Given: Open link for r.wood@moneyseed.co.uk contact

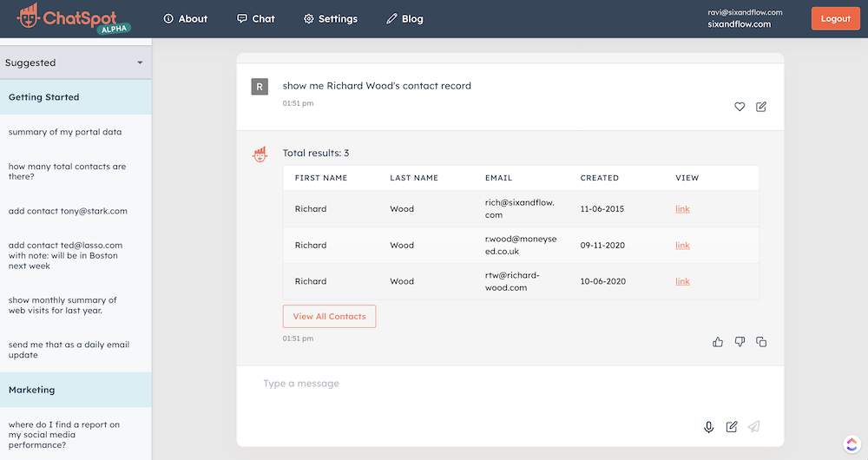Looking at the screenshot, I should pyautogui.click(x=682, y=246).
